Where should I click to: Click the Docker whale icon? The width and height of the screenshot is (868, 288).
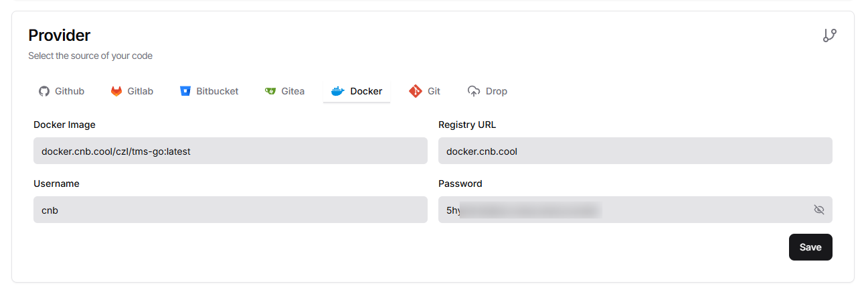(338, 91)
